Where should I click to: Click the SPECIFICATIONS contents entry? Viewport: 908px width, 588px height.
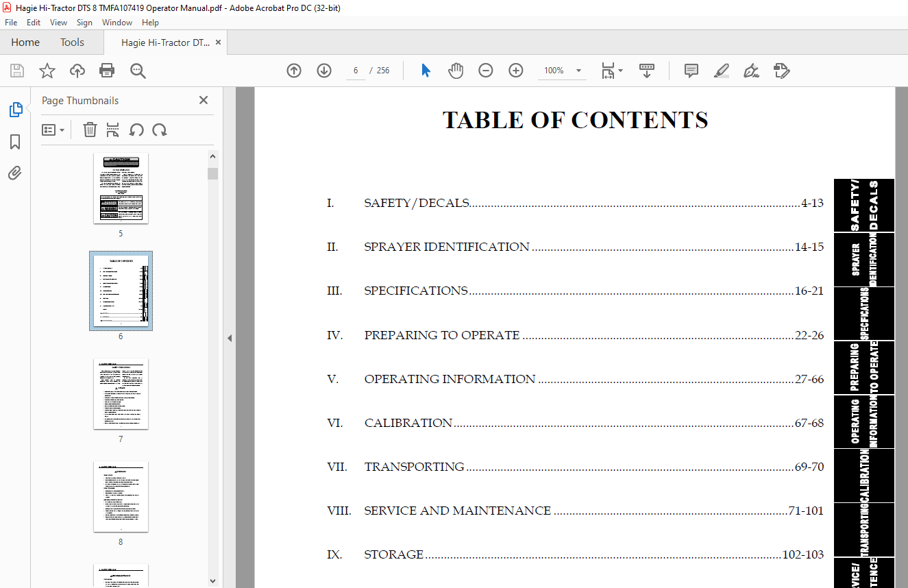click(575, 291)
